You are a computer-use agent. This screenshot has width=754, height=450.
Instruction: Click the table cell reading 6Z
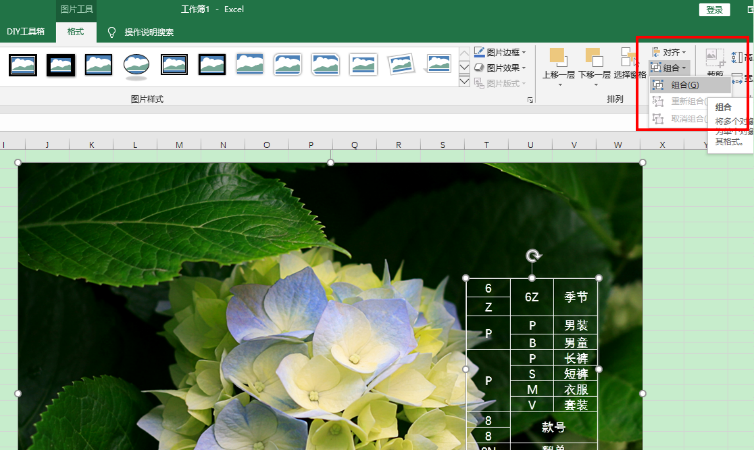(x=532, y=297)
